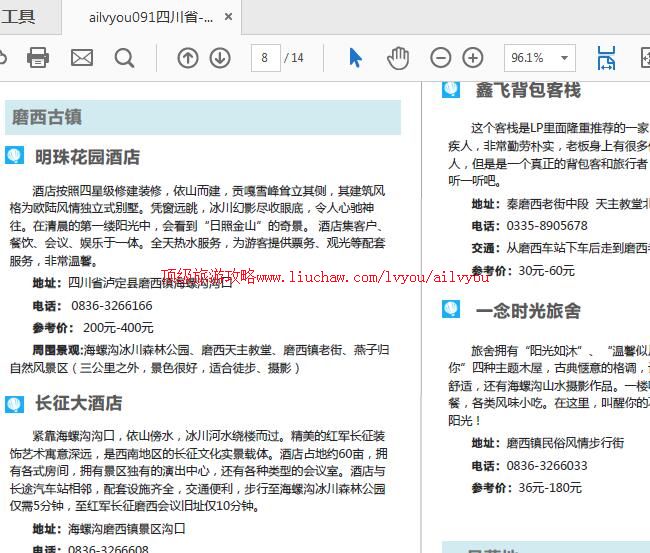This screenshot has width=650, height=553.
Task: Go to previous page with up arrow
Action: click(x=187, y=58)
